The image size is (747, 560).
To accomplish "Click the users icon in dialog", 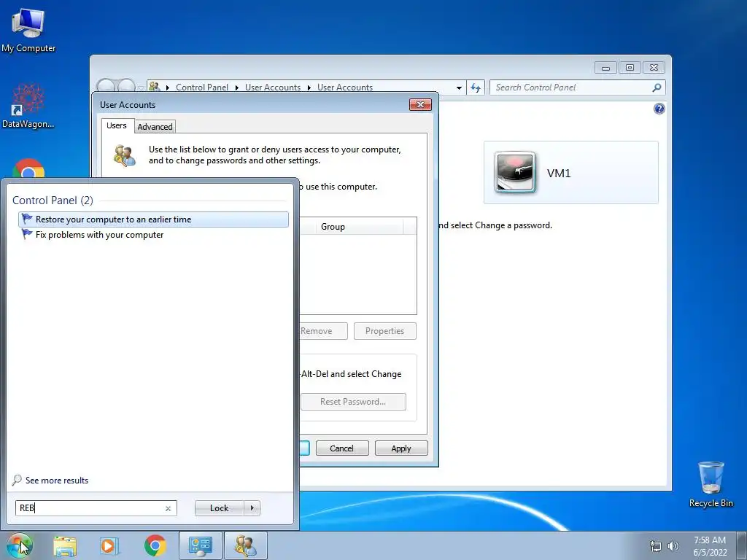I will click(x=125, y=156).
